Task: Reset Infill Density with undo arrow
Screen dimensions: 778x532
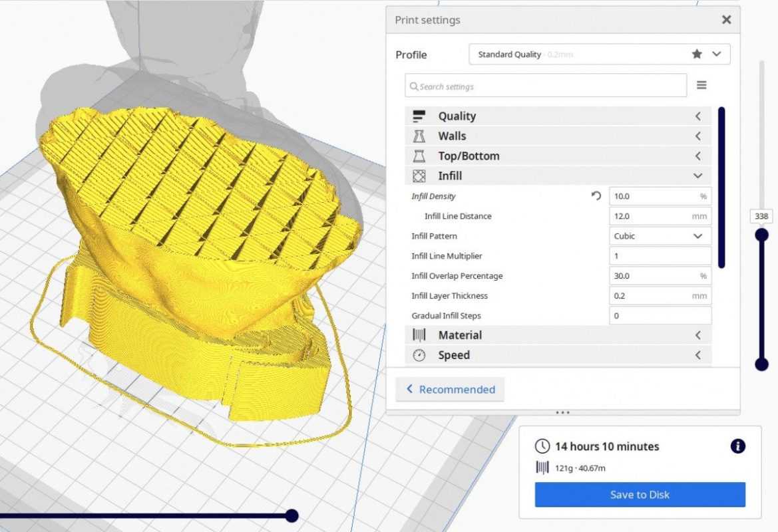Action: pyautogui.click(x=596, y=196)
